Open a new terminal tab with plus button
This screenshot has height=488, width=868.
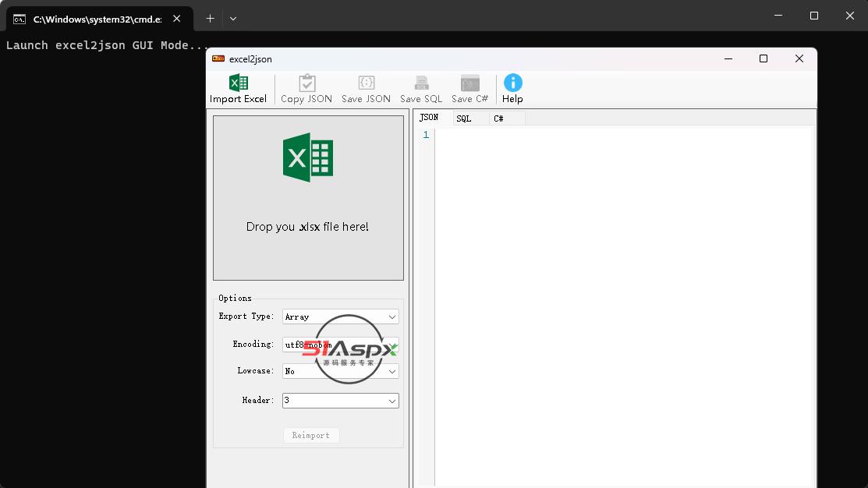click(210, 18)
